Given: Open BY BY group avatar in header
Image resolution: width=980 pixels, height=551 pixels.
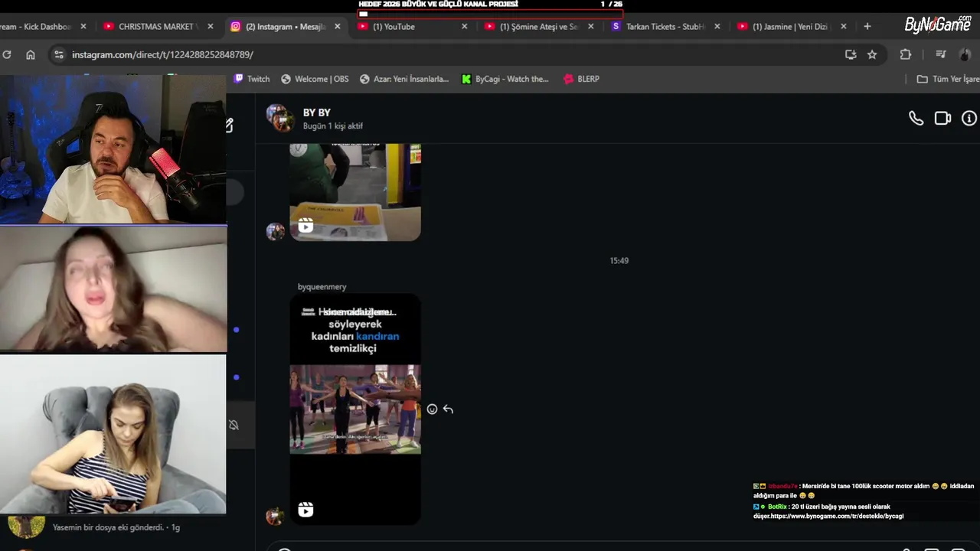Looking at the screenshot, I should [279, 118].
